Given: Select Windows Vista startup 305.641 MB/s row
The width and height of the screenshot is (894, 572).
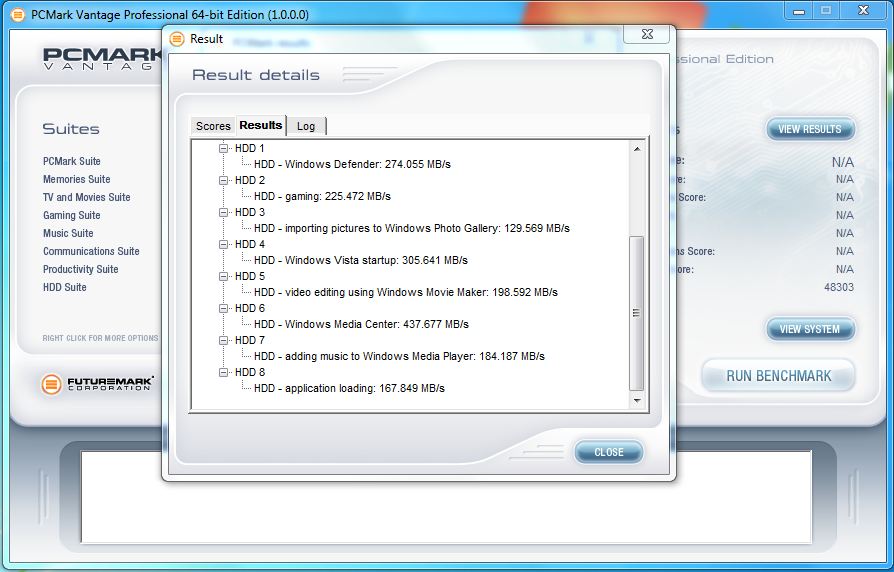Looking at the screenshot, I should 361,260.
